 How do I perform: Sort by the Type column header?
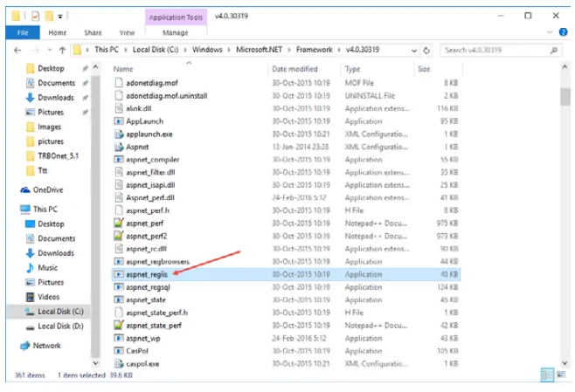click(352, 69)
